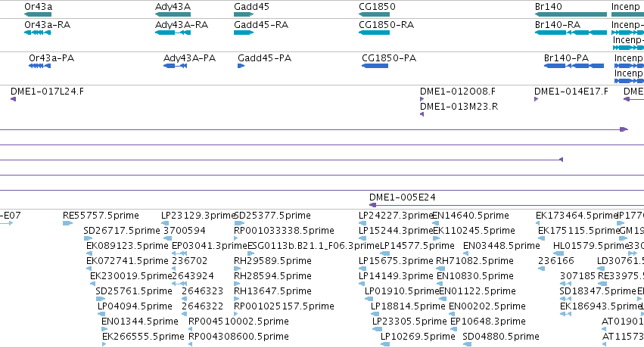Select the HL01579.5prime label
The width and height of the screenshot is (644, 348).
point(591,245)
